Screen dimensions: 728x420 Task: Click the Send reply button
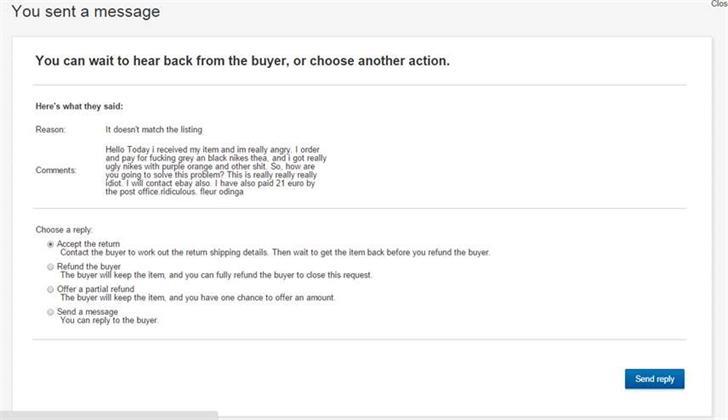tap(654, 379)
